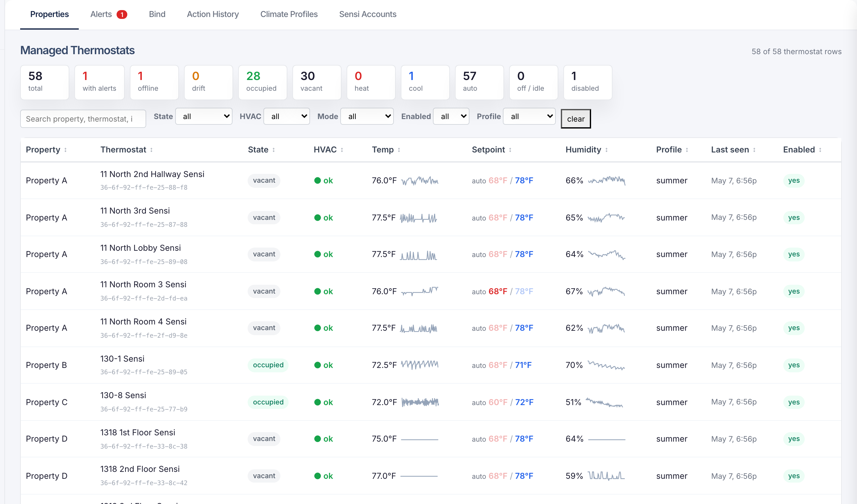857x504 pixels.
Task: Open the Alerts tab
Action: click(x=108, y=14)
